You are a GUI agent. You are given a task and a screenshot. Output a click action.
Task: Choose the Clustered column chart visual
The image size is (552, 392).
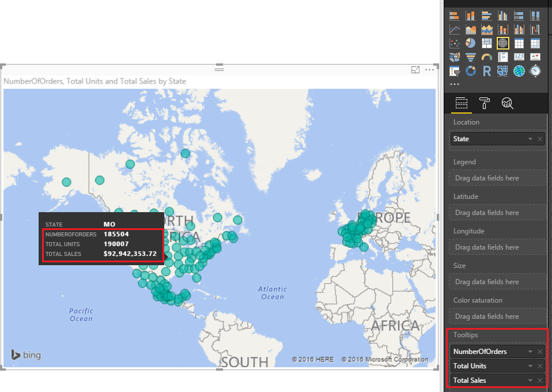[x=502, y=16]
